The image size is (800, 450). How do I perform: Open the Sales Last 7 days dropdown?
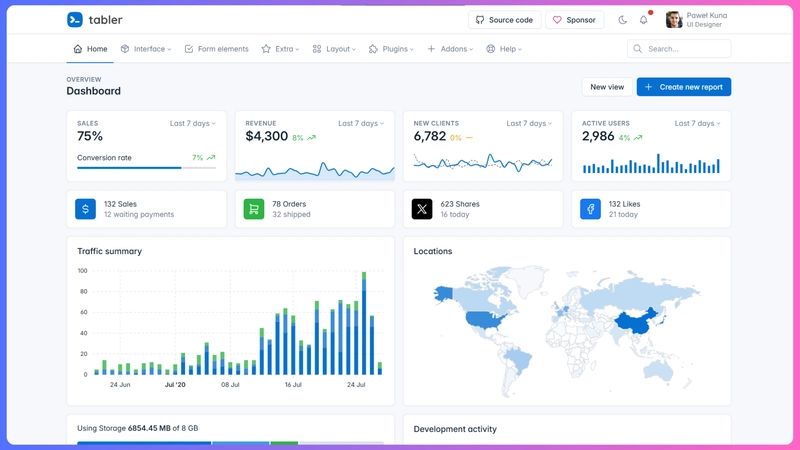click(192, 124)
